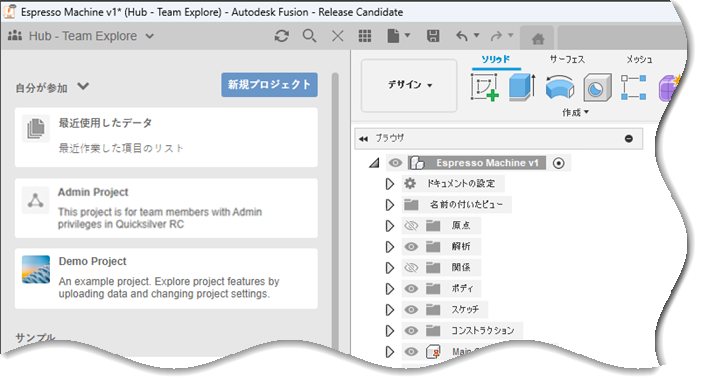Expand ドキュメントの設定 node

pos(390,184)
